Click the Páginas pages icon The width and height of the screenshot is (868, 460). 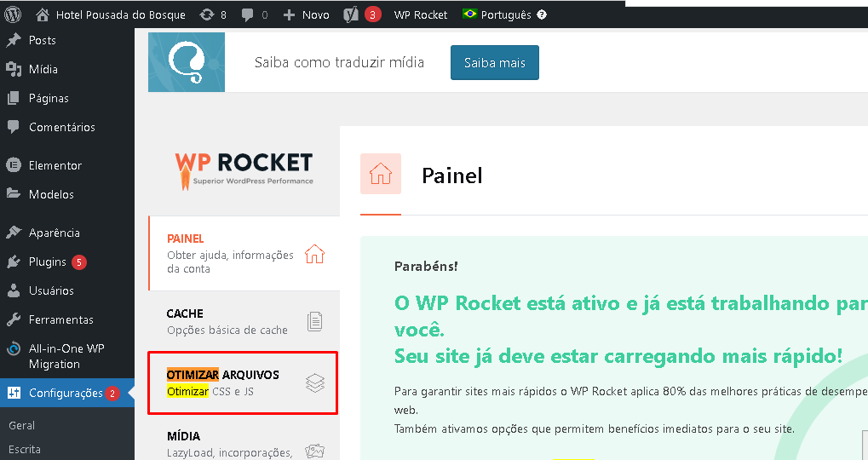tap(14, 98)
